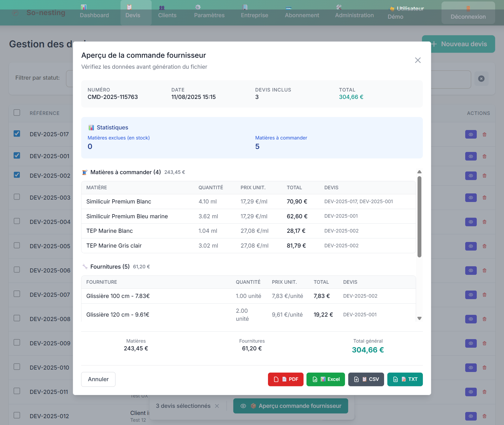Screen dimensions: 504x425
Task: Export the order as PDF
Action: [x=285, y=379]
